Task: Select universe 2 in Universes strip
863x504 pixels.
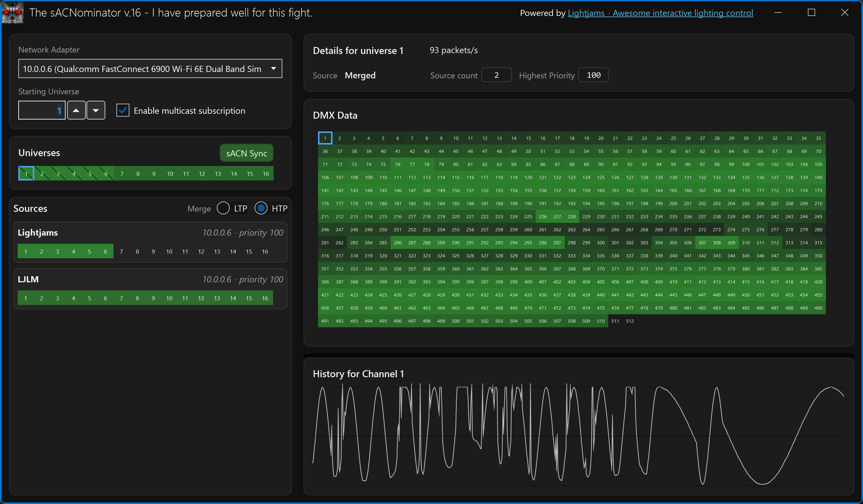Action: pyautogui.click(x=42, y=174)
